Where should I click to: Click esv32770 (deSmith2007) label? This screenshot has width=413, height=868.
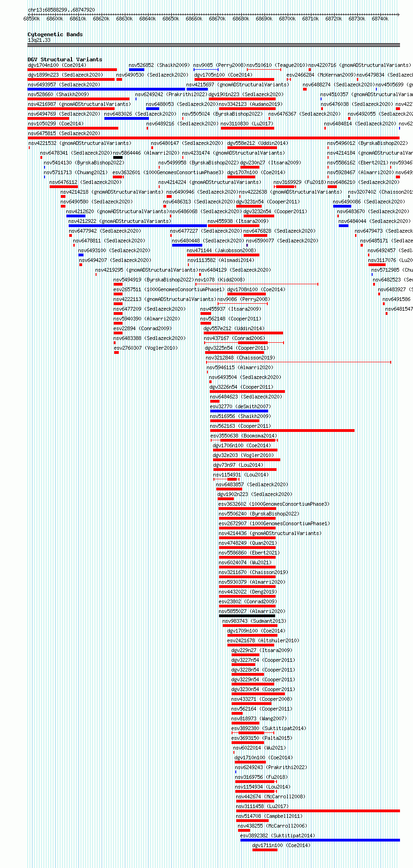pyautogui.click(x=240, y=406)
